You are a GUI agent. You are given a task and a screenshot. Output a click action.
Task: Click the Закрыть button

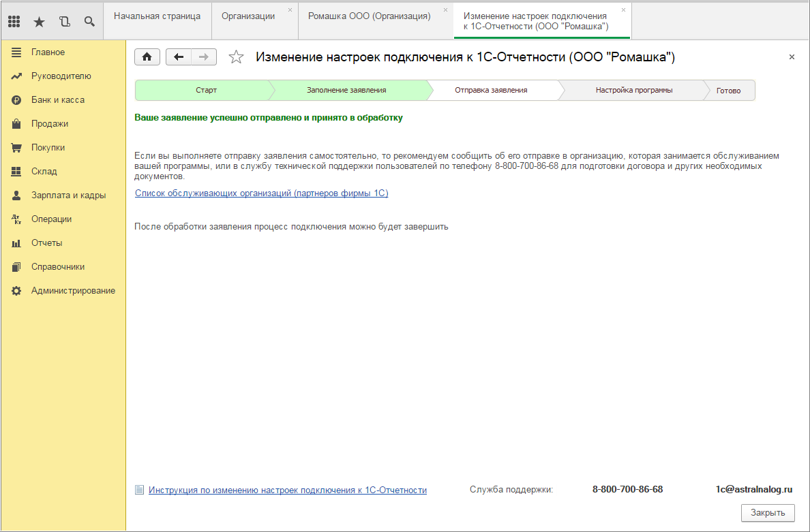[x=768, y=513]
